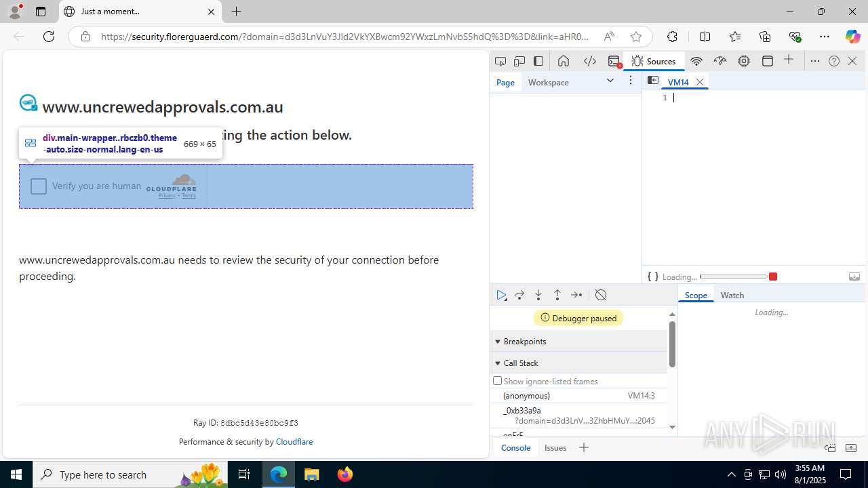Step over next function call
The height and width of the screenshot is (488, 868).
click(519, 295)
